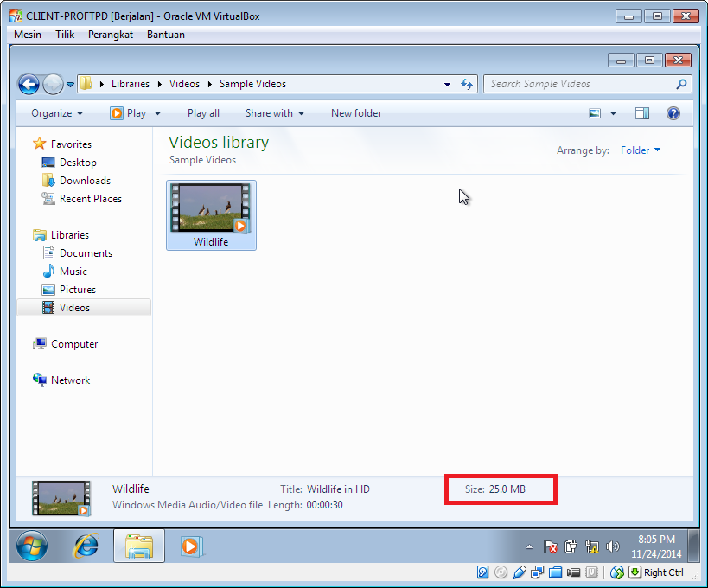708x588 pixels.
Task: Launch Windows Media Player from taskbar
Action: tap(191, 546)
